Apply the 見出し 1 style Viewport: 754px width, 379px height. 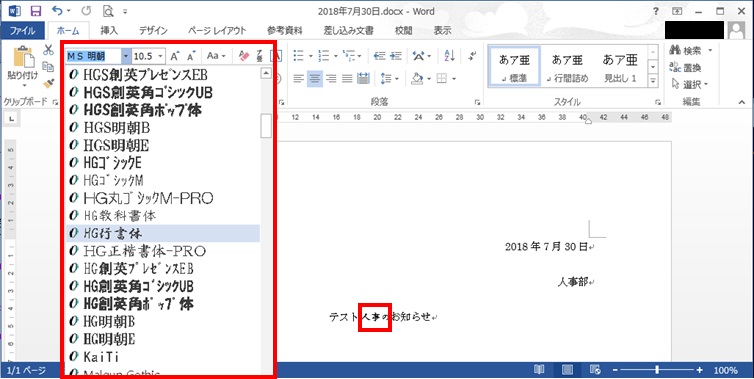pyautogui.click(x=620, y=67)
